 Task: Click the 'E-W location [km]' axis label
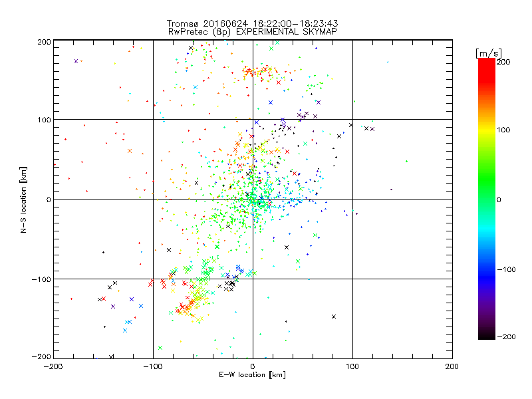coord(252,374)
